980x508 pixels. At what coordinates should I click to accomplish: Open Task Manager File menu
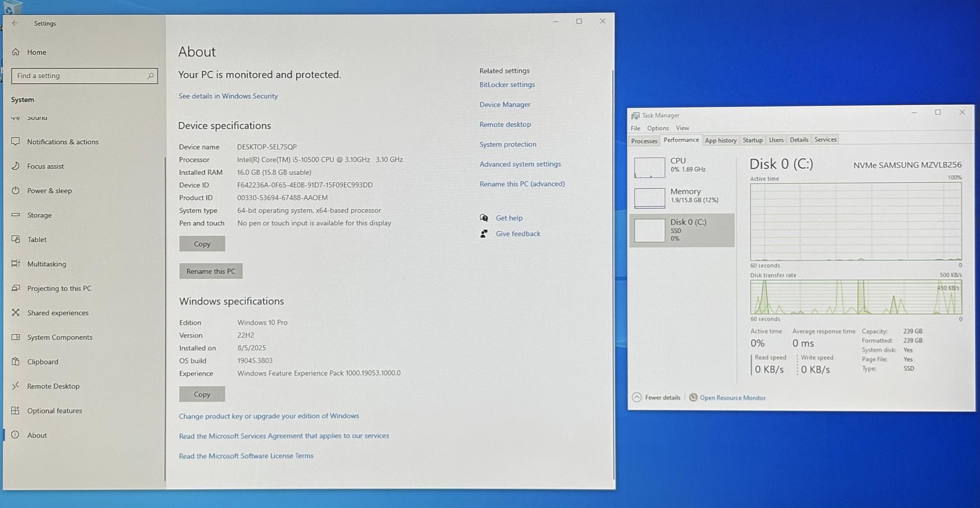[x=635, y=129]
